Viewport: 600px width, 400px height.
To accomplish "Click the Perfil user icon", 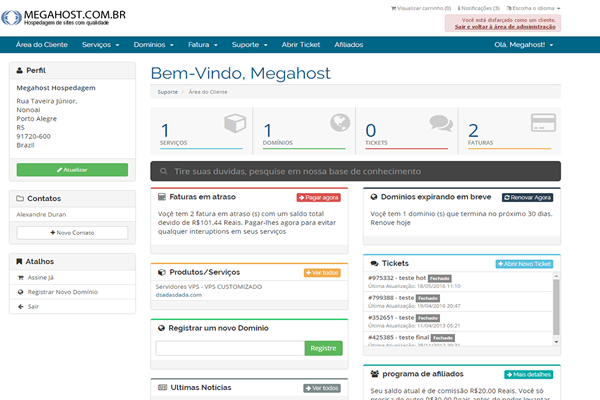I will (20, 70).
